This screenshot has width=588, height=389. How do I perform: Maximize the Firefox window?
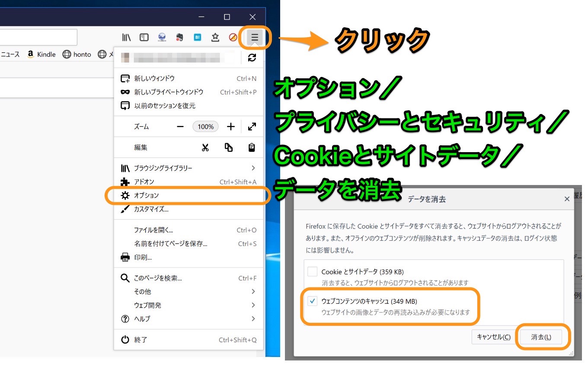click(x=227, y=17)
